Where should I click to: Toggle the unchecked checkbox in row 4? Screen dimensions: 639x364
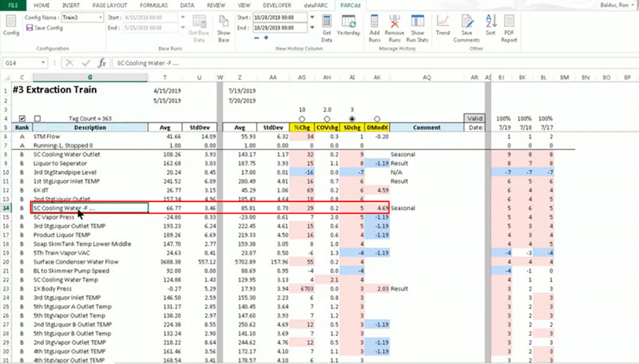(x=38, y=118)
